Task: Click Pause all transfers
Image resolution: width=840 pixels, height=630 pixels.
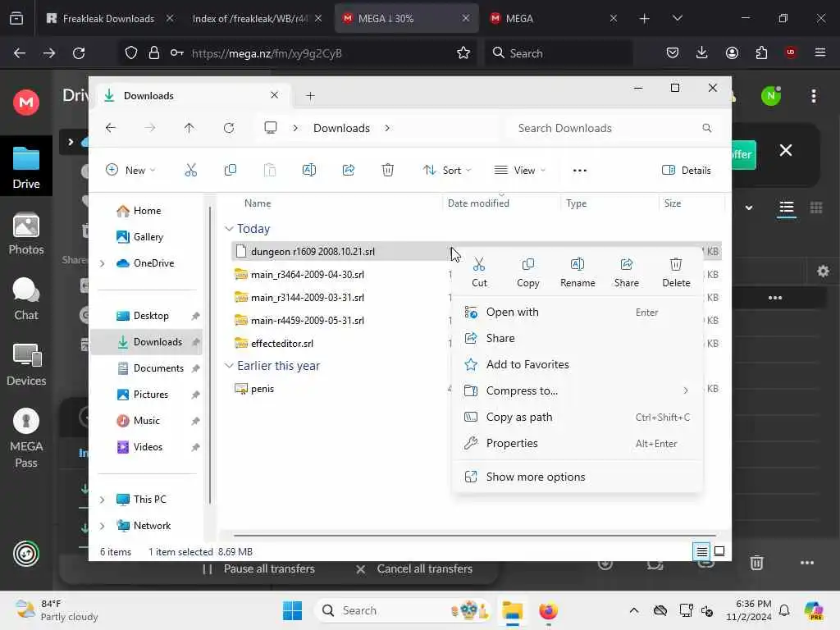Action: click(260, 569)
